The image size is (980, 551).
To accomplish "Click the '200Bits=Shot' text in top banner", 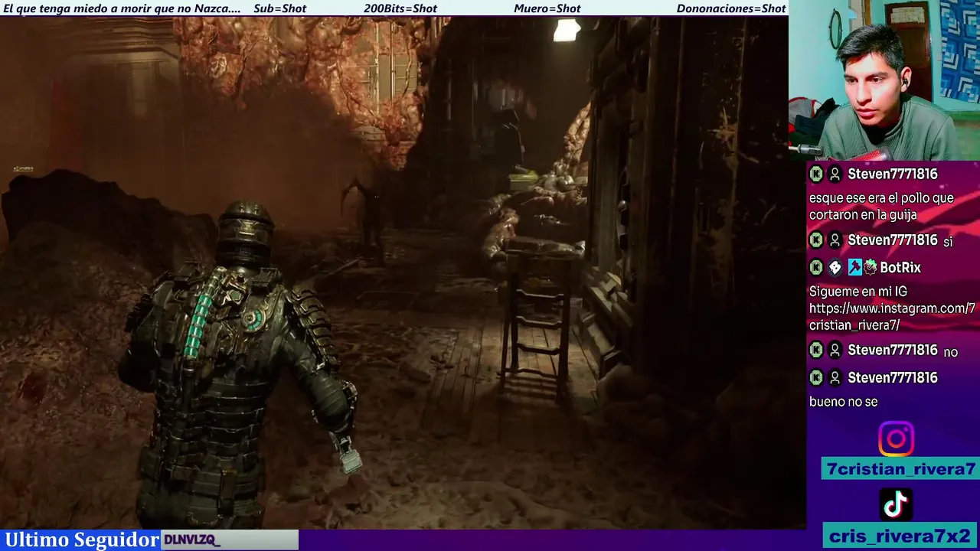I will point(400,8).
